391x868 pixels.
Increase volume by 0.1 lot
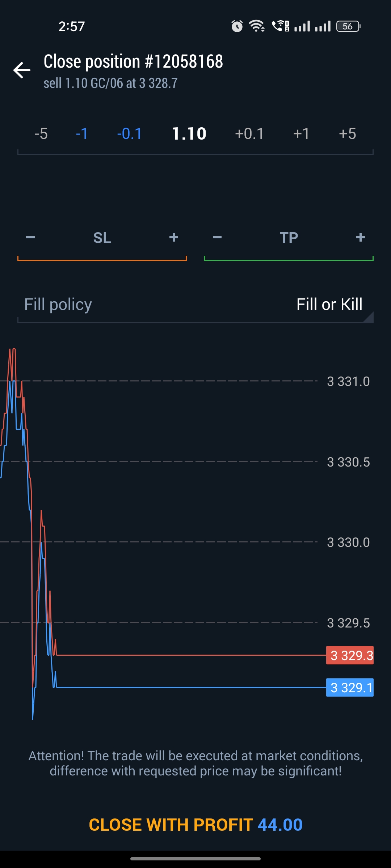point(249,134)
